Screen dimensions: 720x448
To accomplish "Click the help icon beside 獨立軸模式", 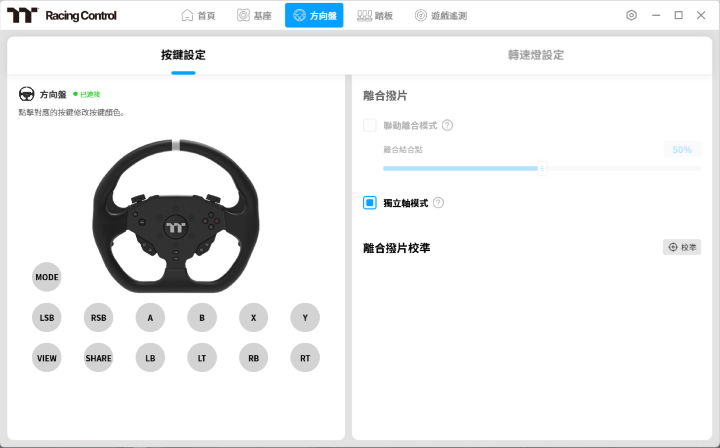I will click(x=438, y=203).
